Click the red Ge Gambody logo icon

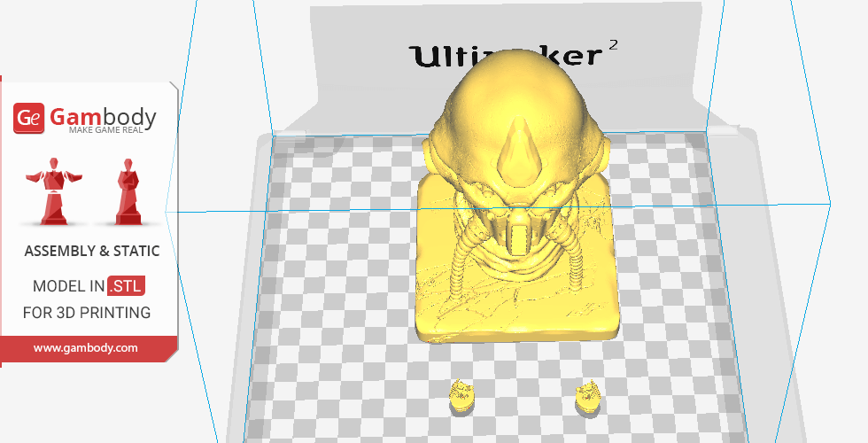click(29, 118)
